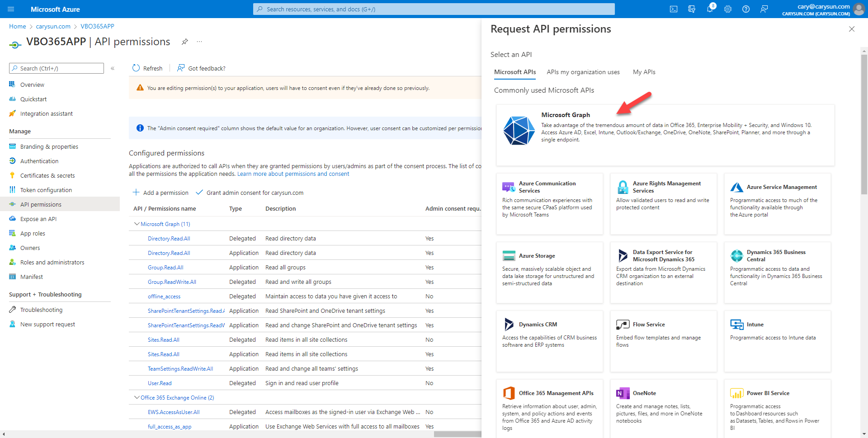The image size is (868, 438).
Task: Go to Home breadcrumb
Action: [x=17, y=26]
